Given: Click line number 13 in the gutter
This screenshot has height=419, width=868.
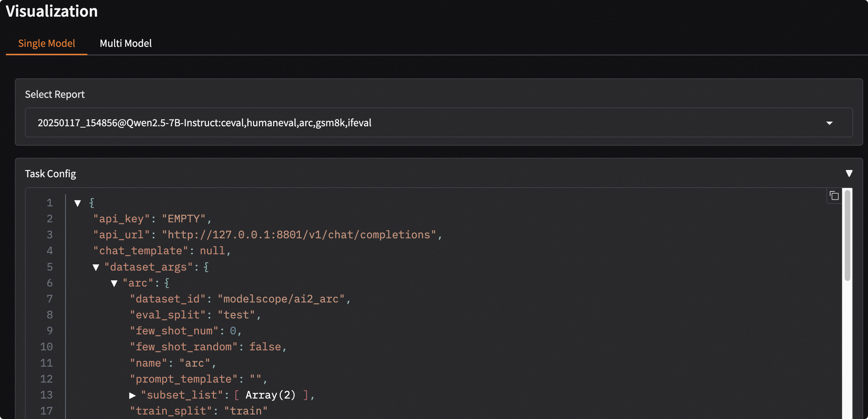Looking at the screenshot, I should tap(46, 395).
